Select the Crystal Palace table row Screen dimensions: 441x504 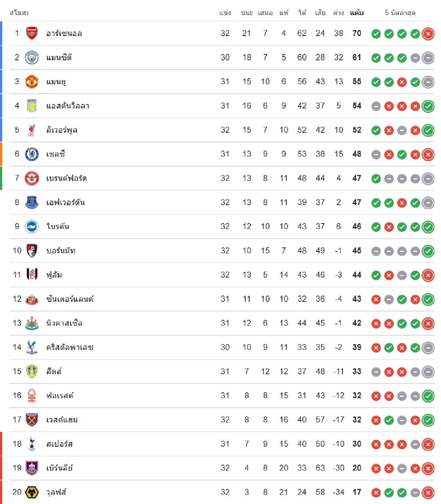(x=220, y=347)
